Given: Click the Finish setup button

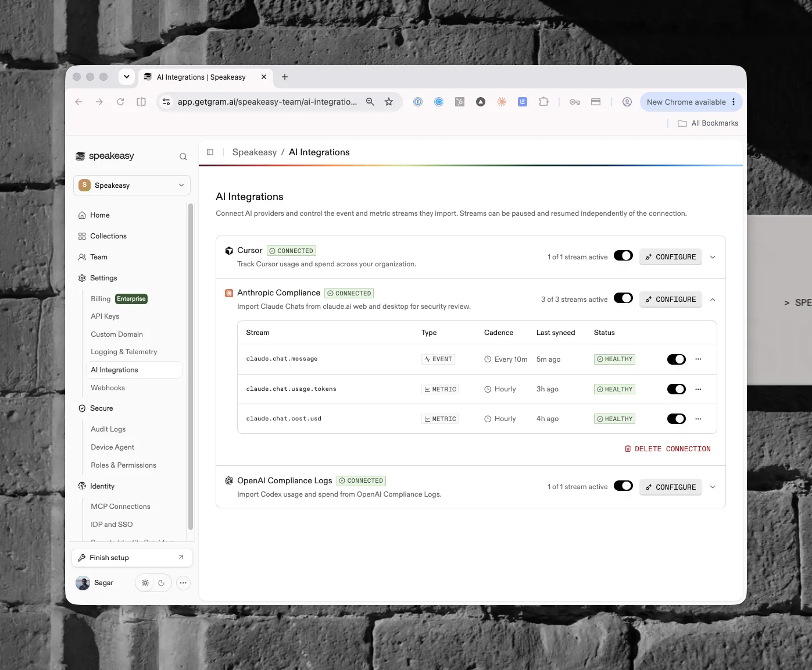Looking at the screenshot, I should 132,558.
